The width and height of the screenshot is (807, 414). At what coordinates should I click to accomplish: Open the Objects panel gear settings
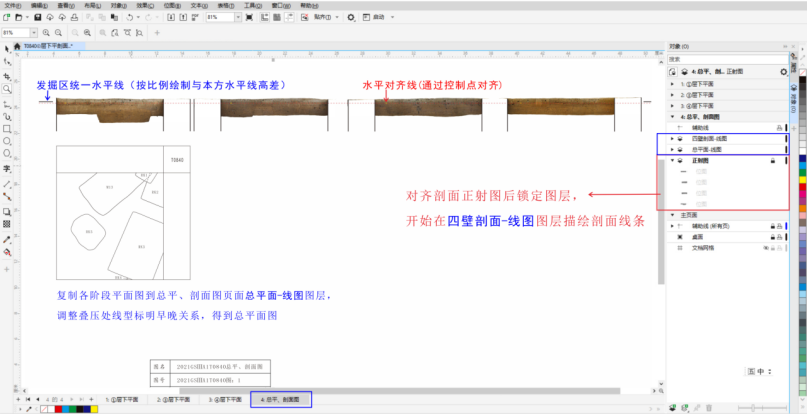pyautogui.click(x=783, y=72)
